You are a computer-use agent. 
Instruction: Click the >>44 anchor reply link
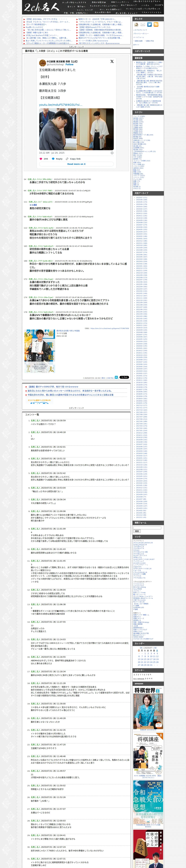33,205
